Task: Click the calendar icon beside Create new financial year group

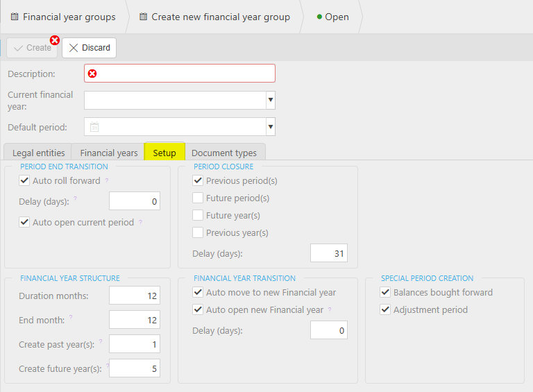Action: point(144,17)
